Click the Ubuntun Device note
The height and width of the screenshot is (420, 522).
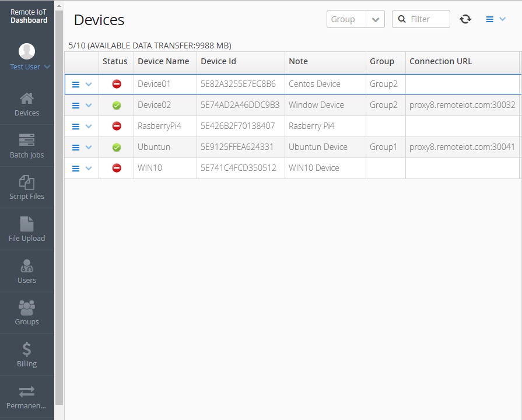pos(318,147)
